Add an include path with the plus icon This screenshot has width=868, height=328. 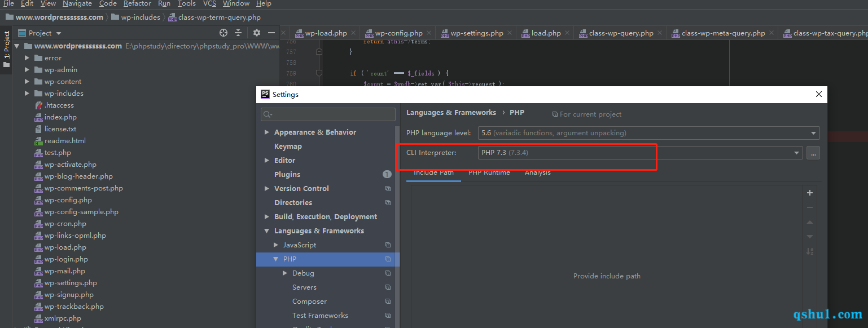coord(810,193)
